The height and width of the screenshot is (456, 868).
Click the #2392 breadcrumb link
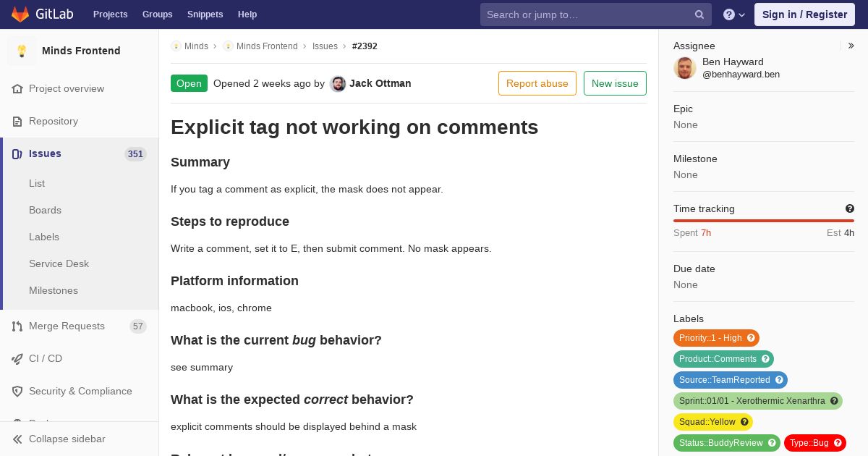tap(365, 46)
